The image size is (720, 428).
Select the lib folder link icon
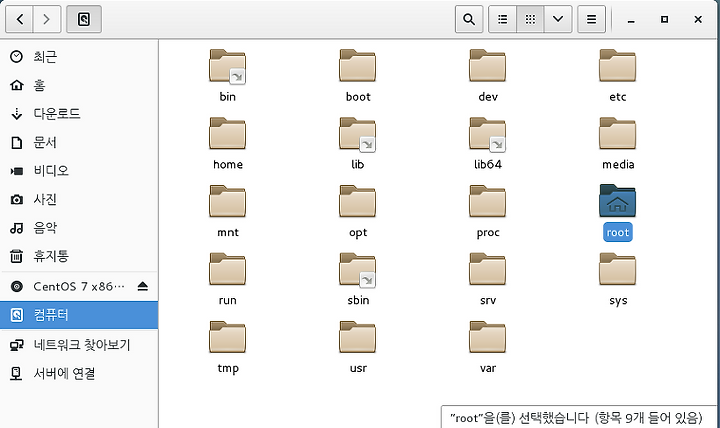point(358,135)
